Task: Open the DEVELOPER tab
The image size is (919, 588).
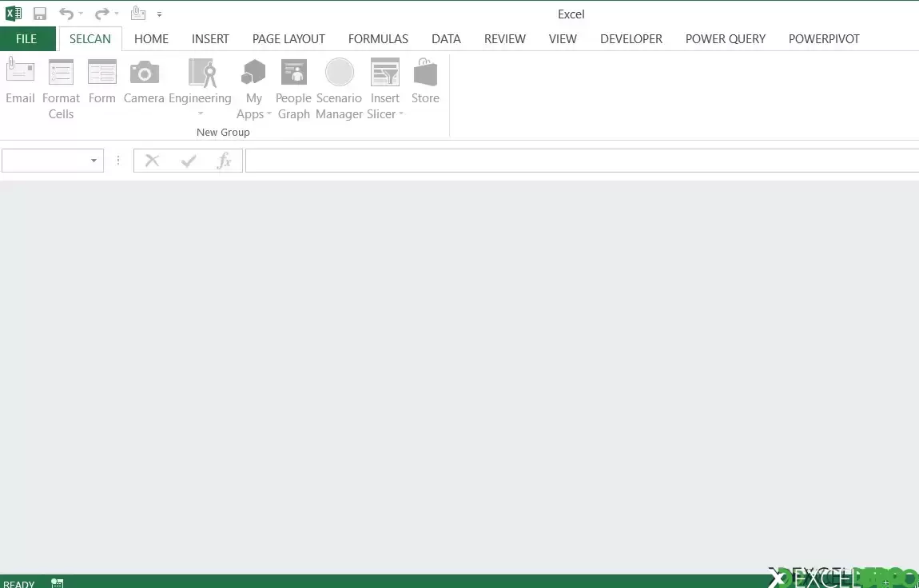Action: click(631, 38)
